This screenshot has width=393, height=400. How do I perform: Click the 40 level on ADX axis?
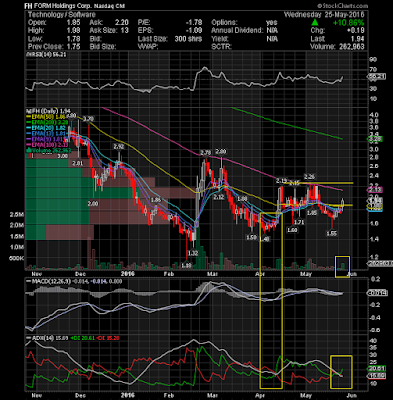click(373, 341)
